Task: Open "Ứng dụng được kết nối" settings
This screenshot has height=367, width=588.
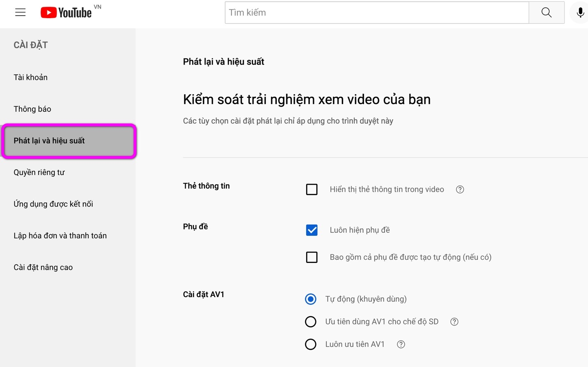Action: (53, 204)
